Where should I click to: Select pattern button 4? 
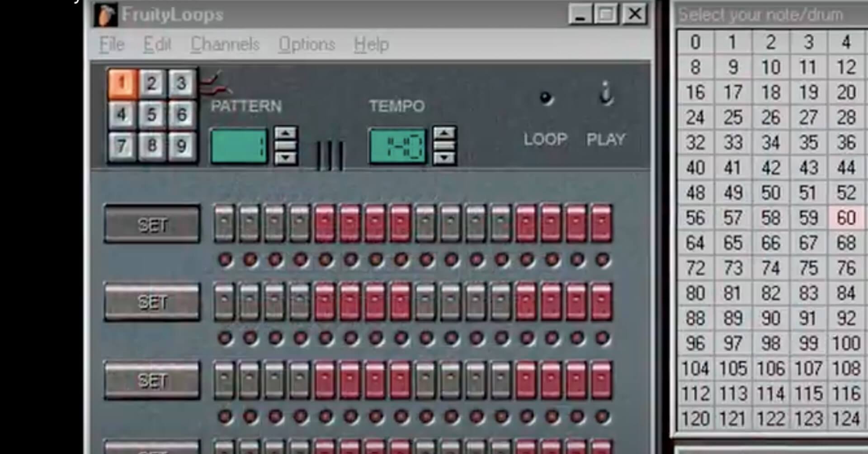coord(122,115)
